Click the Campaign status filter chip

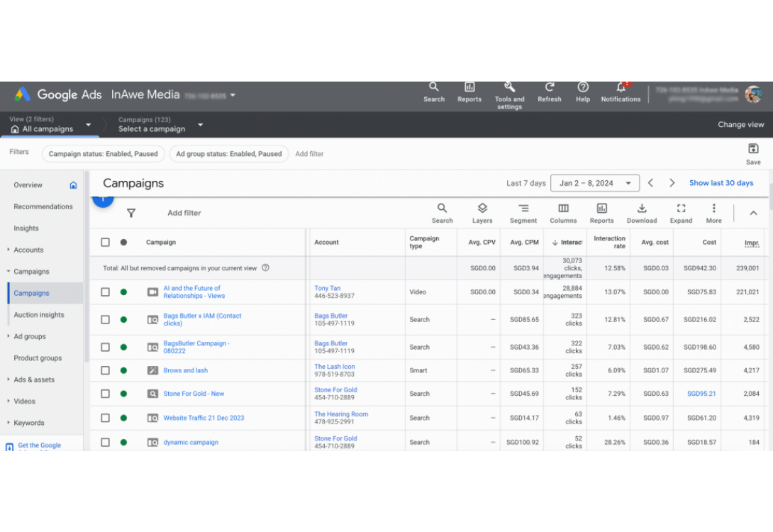coord(104,154)
